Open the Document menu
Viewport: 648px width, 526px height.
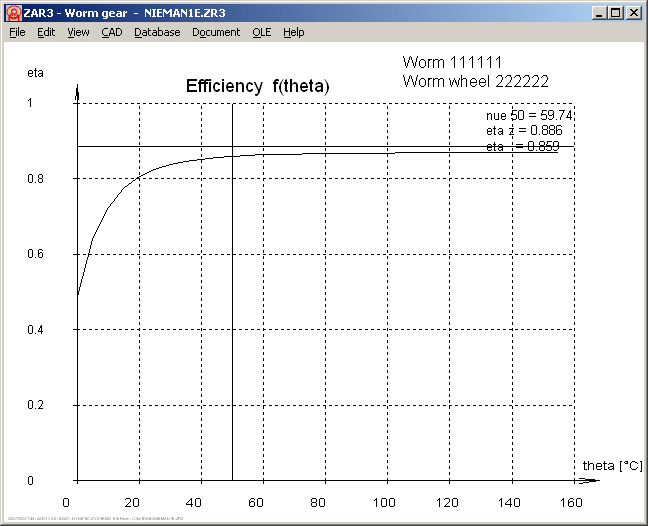point(216,32)
